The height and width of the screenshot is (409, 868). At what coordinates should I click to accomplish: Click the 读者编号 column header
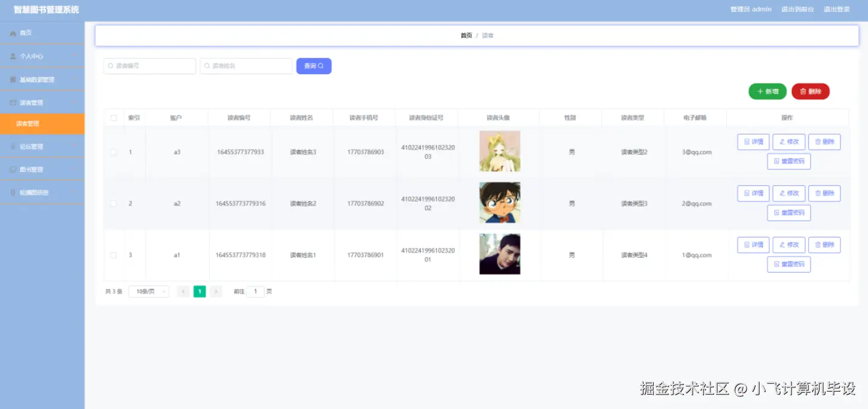pyautogui.click(x=239, y=118)
